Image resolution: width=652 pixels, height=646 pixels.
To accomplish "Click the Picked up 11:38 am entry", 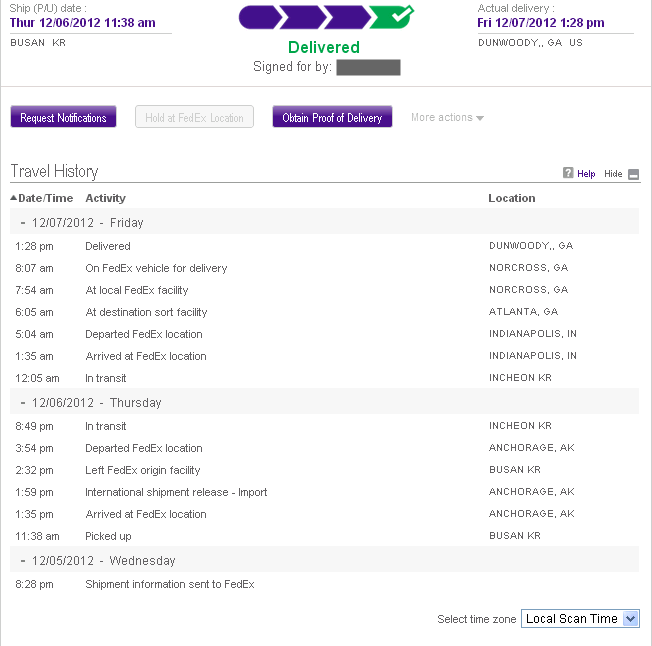I will [x=108, y=537].
